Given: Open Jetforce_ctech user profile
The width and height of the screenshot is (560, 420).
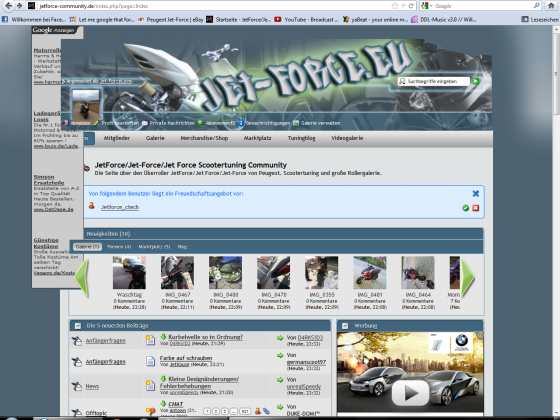Looking at the screenshot, I should pyautogui.click(x=120, y=207).
